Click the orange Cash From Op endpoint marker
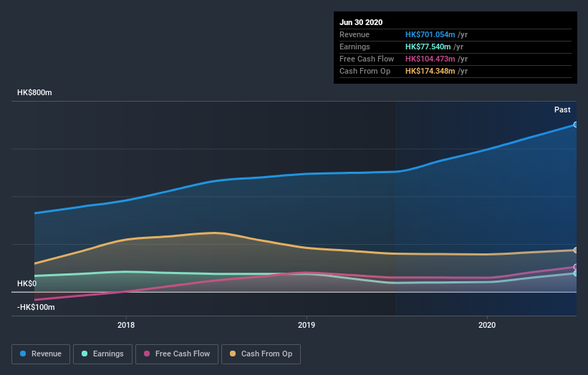 tap(575, 250)
